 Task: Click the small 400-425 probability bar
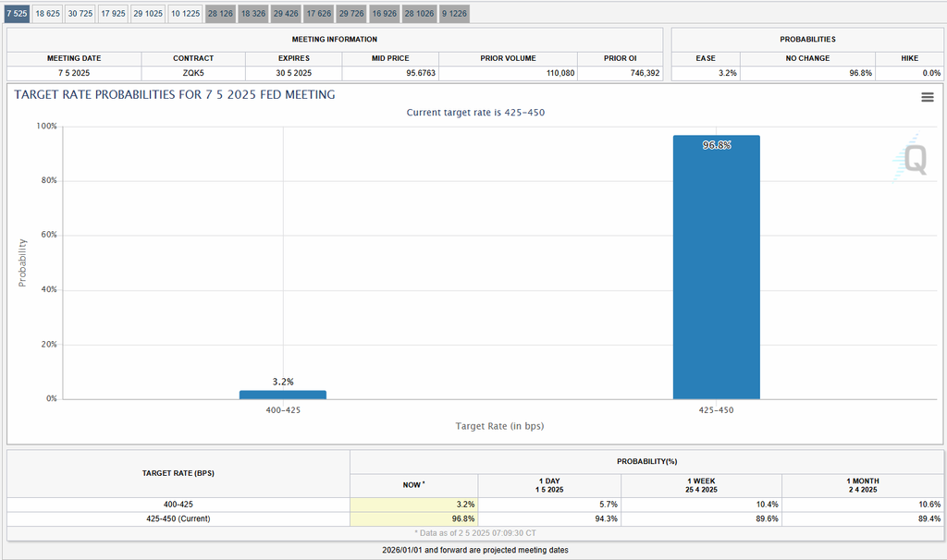click(282, 395)
